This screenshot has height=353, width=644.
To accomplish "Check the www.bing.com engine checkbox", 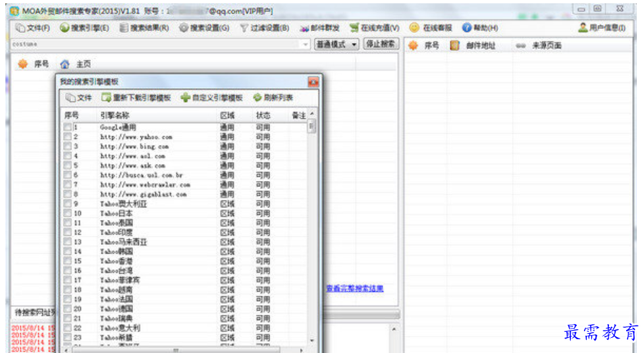I will [67, 146].
